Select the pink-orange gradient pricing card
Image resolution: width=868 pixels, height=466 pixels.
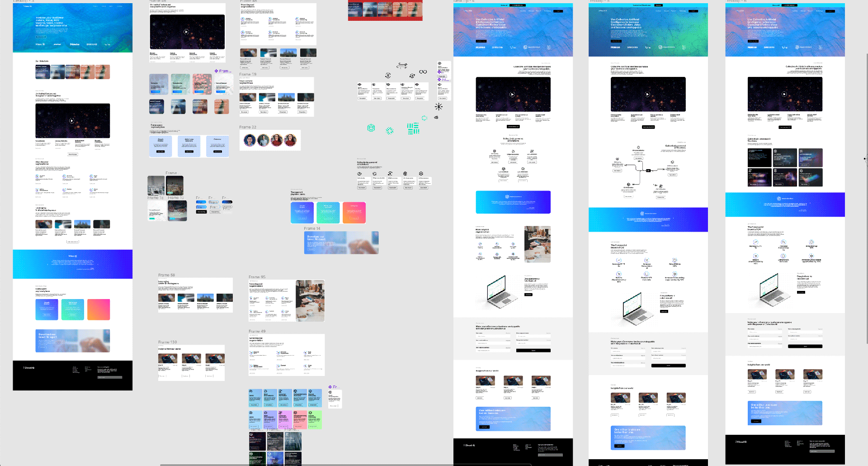(x=354, y=212)
